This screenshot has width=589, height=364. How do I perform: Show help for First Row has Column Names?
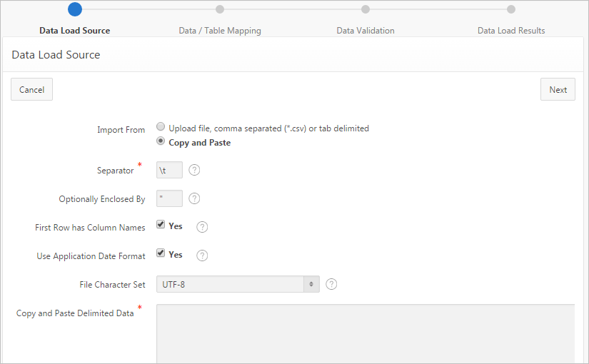pos(202,227)
